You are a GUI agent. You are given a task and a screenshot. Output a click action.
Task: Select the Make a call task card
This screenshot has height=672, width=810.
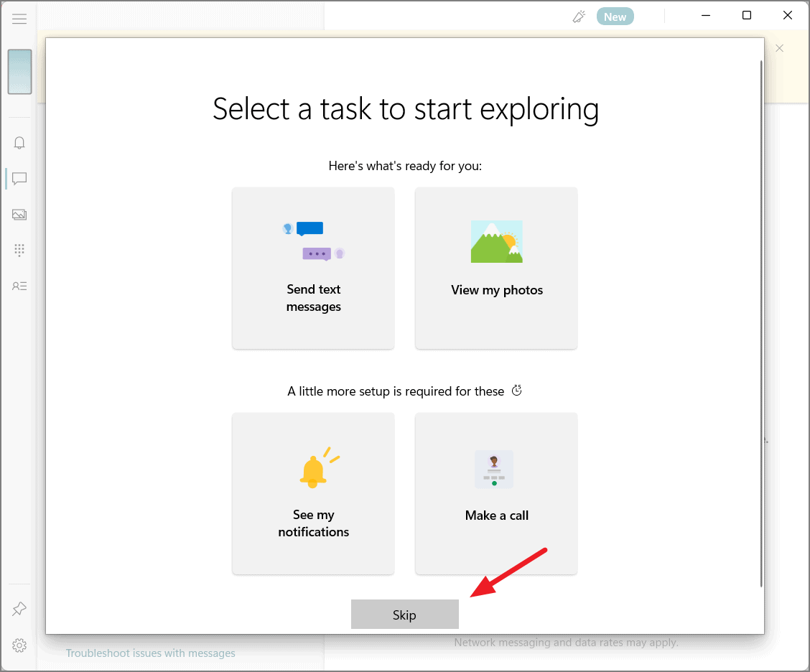496,494
